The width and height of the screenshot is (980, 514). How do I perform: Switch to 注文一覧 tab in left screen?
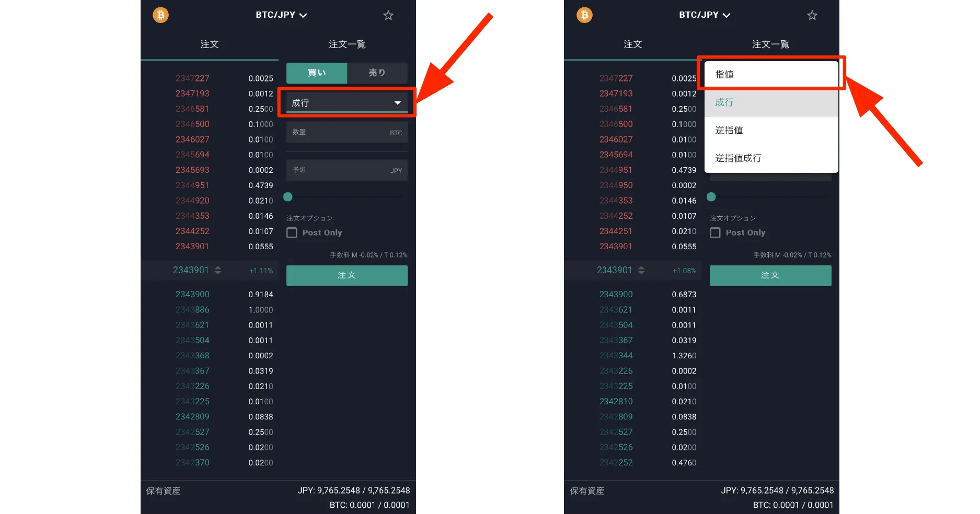coord(347,44)
